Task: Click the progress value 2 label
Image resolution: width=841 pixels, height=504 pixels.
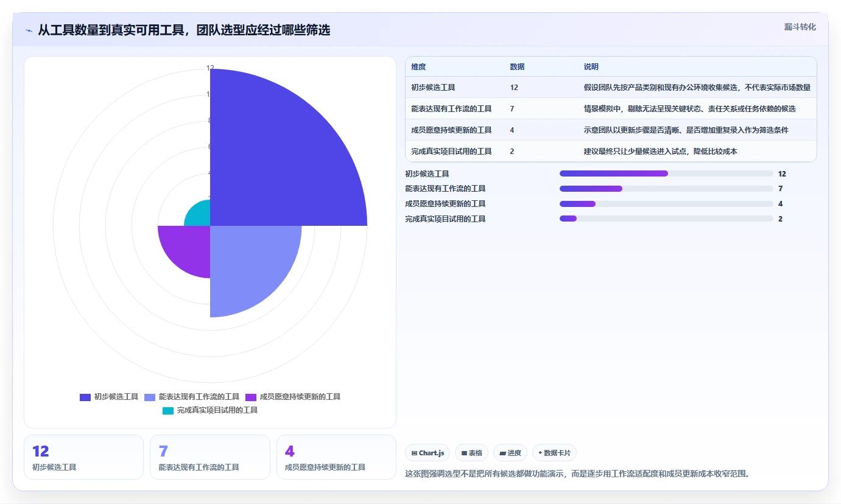Action: click(780, 219)
